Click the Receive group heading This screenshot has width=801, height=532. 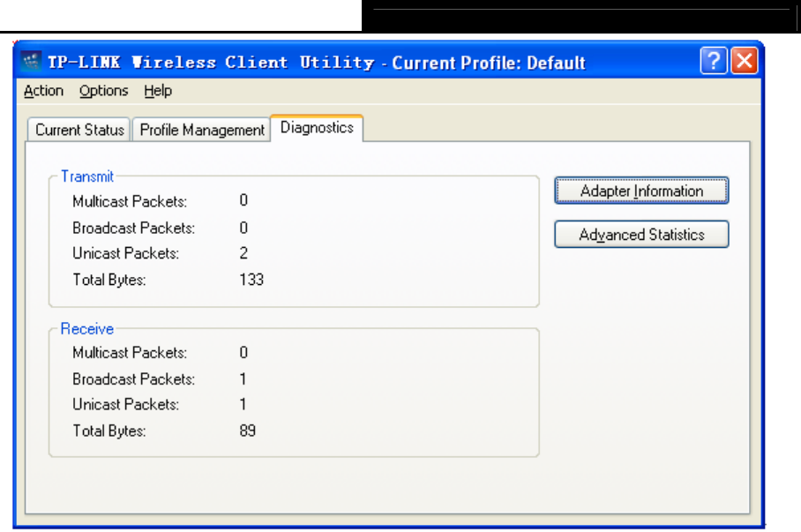coord(86,328)
